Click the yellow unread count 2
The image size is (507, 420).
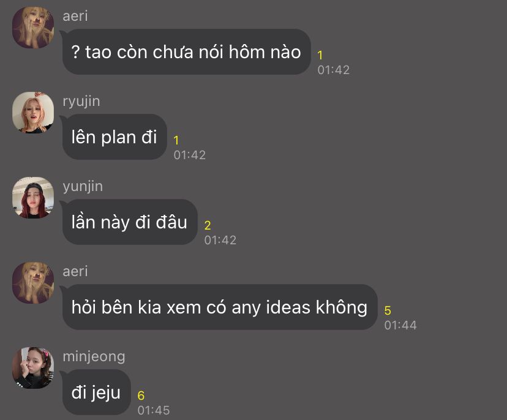[208, 225]
